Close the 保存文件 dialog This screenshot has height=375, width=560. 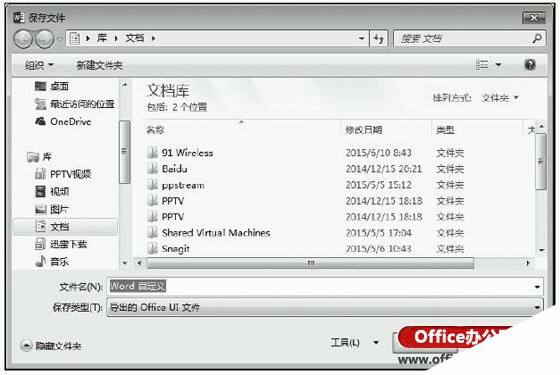[x=534, y=18]
